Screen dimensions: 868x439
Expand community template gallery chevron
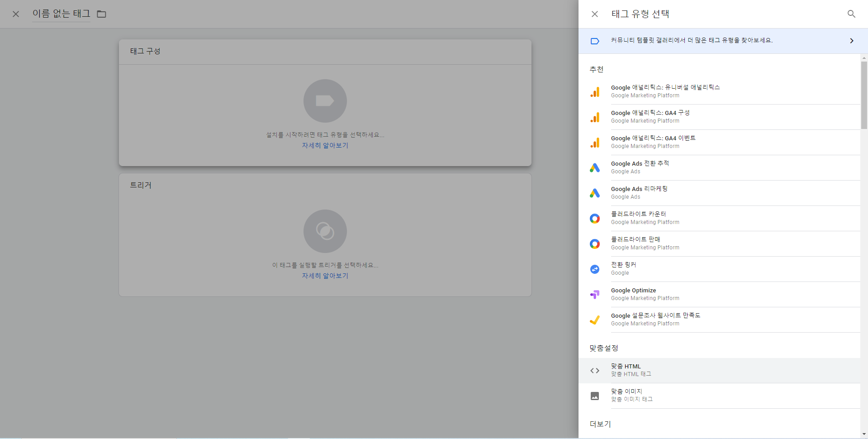[852, 41]
